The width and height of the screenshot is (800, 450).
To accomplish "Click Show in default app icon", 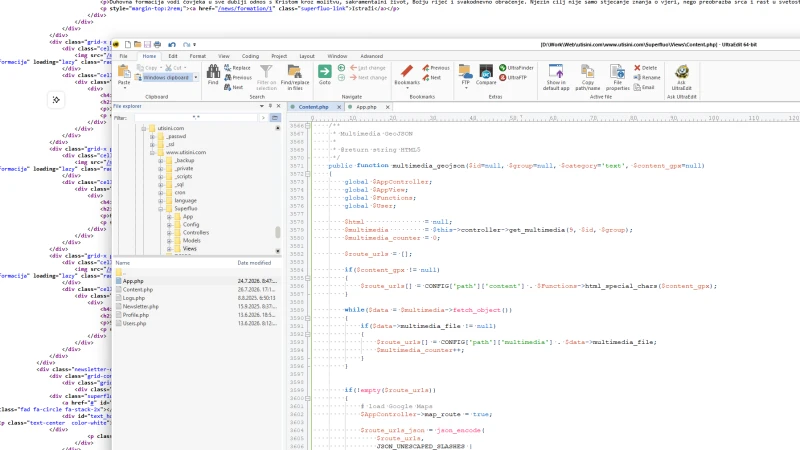I will click(x=556, y=78).
